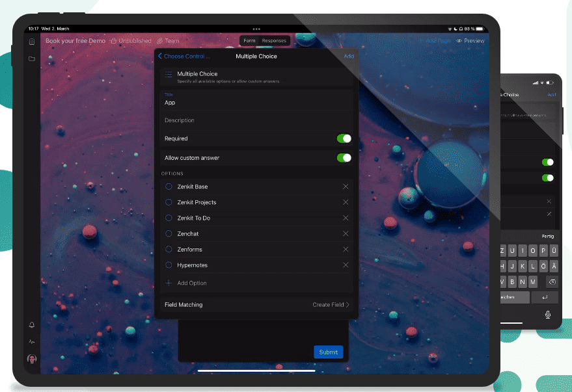This screenshot has height=392, width=572.
Task: Select the Zenkit Projects radio option
Action: tap(169, 202)
